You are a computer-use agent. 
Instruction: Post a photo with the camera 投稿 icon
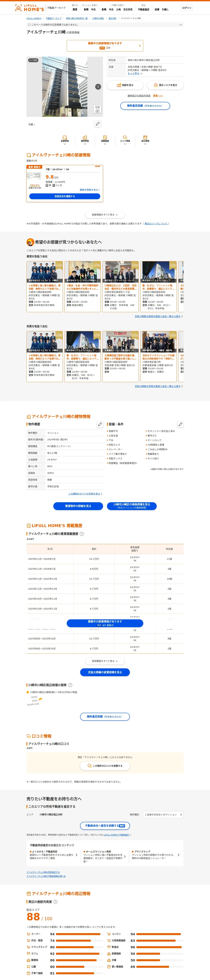coord(98,109)
